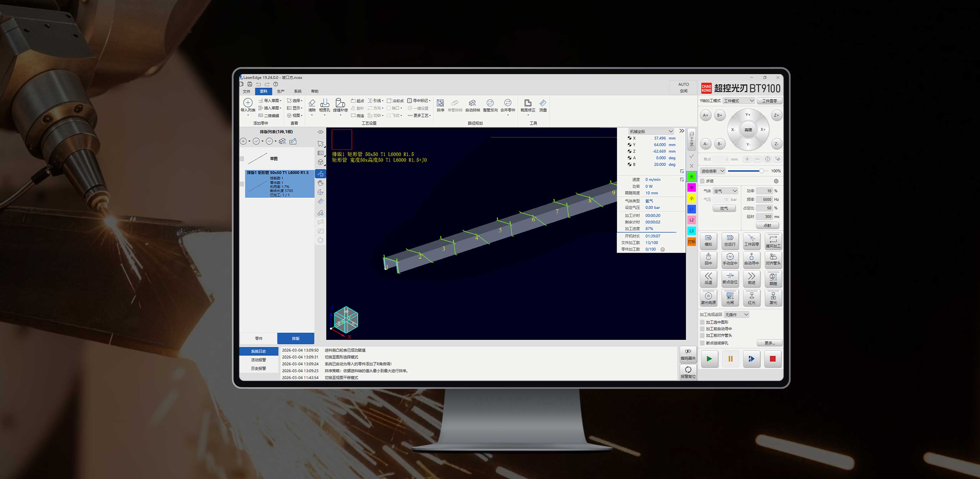Click the 报警复位 alarm reset icon
Viewport: 980px width, 479px height.
(x=688, y=370)
